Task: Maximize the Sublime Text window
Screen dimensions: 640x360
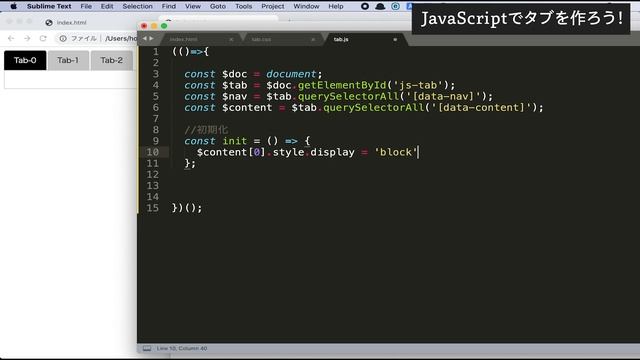Action: click(x=164, y=26)
